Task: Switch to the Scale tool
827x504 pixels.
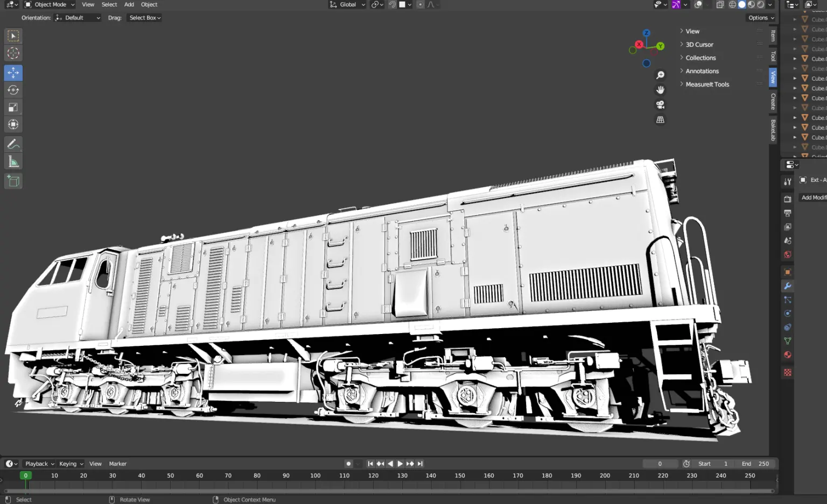Action: pyautogui.click(x=13, y=107)
